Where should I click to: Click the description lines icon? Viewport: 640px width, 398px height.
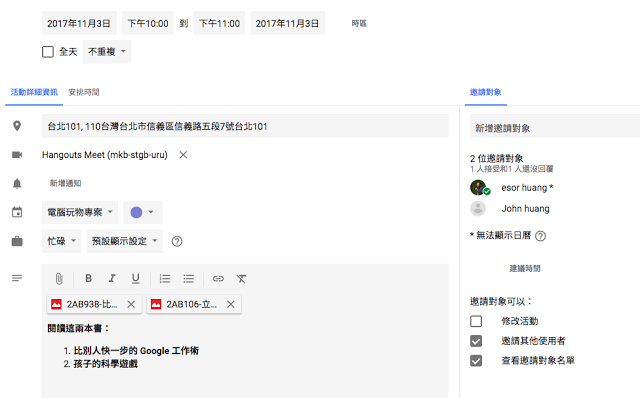[x=17, y=278]
